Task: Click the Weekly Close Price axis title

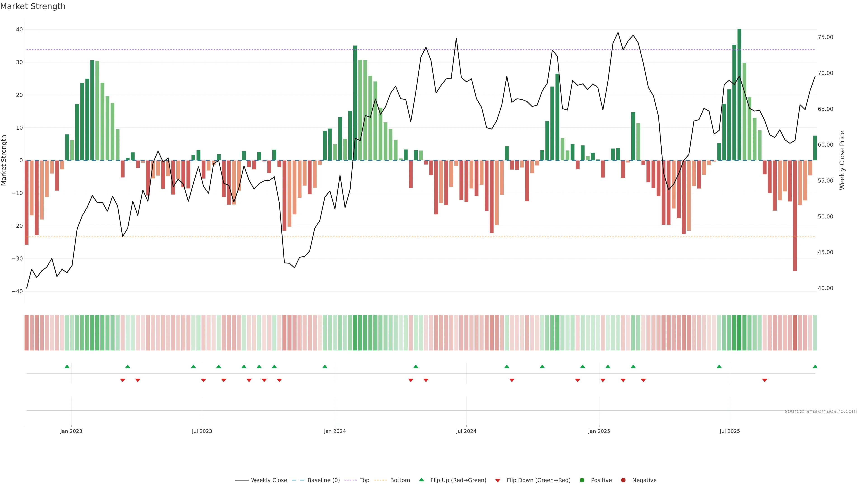Action: 842,160
